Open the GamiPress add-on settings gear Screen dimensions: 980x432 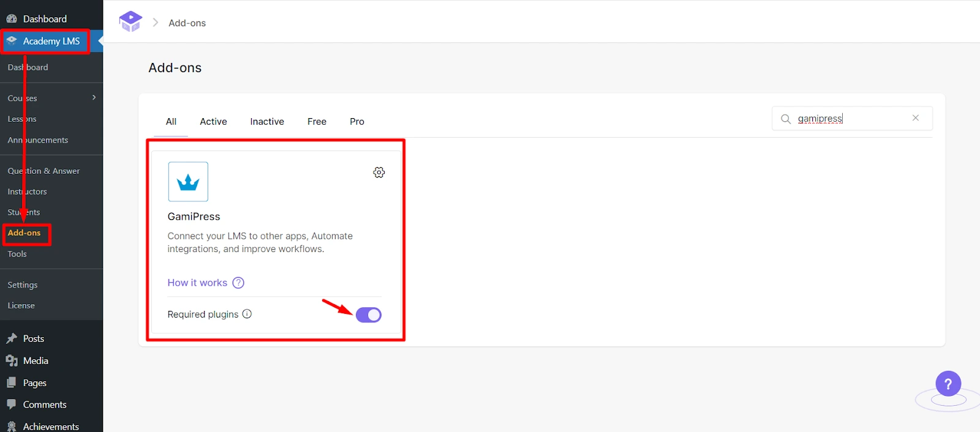point(379,173)
